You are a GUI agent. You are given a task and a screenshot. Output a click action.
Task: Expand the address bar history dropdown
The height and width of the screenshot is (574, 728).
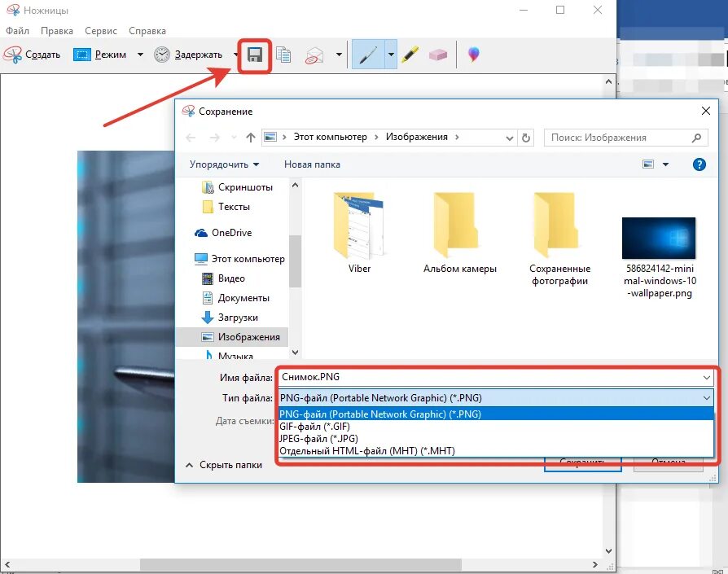[x=509, y=138]
